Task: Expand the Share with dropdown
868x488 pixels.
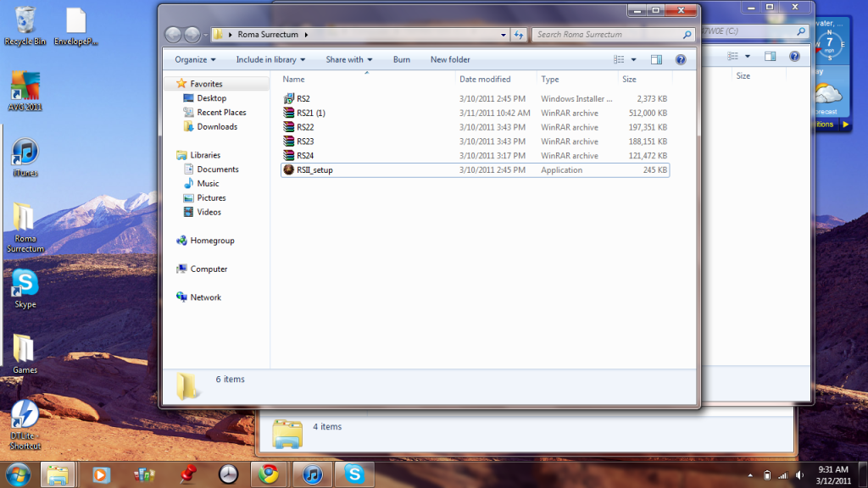Action: [348, 60]
